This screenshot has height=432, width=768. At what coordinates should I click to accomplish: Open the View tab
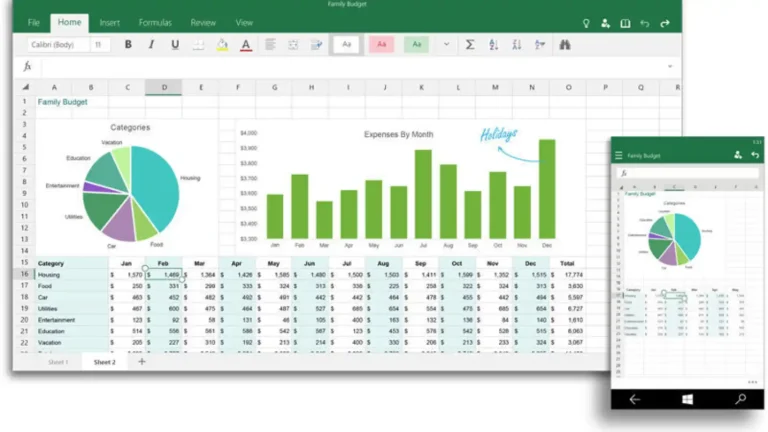(x=244, y=23)
